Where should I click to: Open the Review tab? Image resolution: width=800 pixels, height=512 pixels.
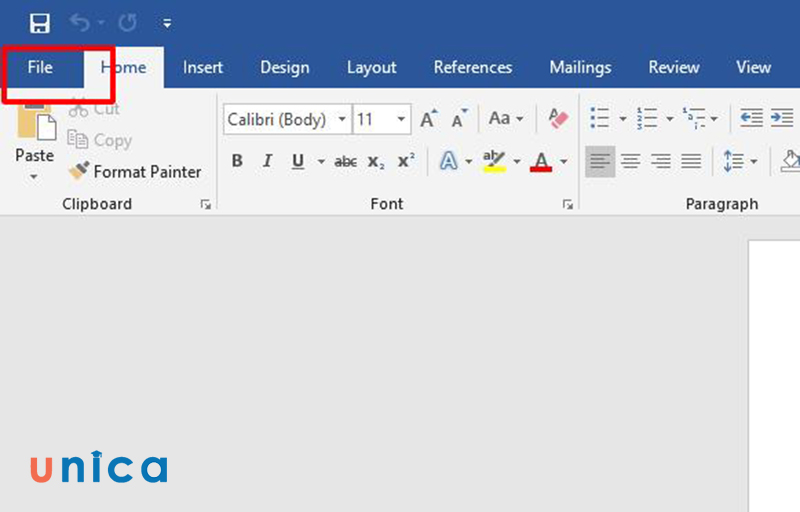pos(673,67)
